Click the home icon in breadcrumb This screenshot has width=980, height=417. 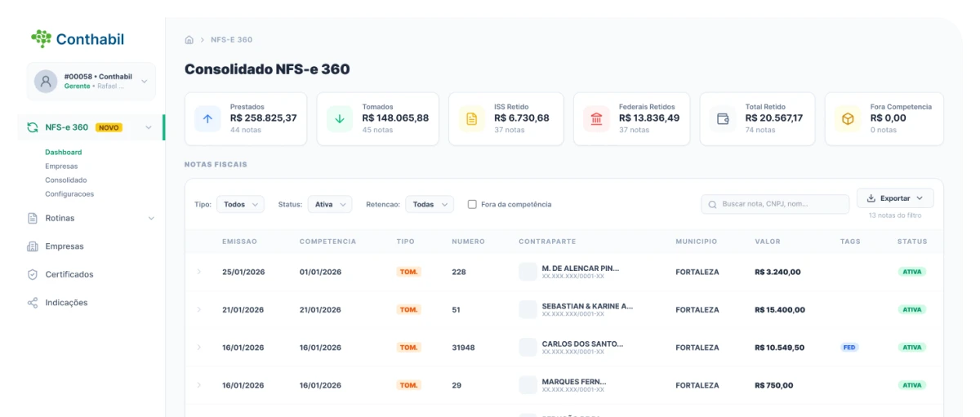pos(189,40)
